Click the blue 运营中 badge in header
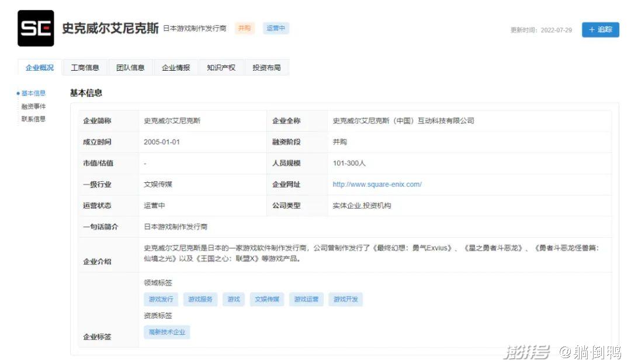The height and width of the screenshot is (364, 631). point(276,28)
